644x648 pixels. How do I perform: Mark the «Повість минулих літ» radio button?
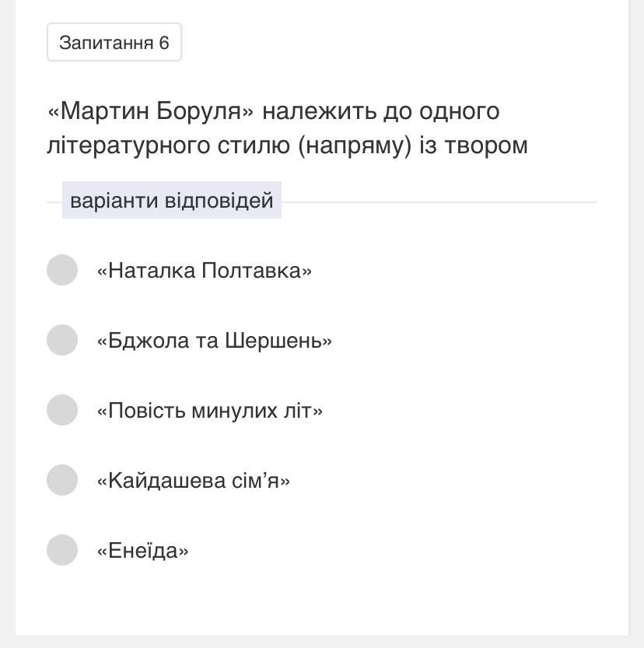tap(62, 410)
